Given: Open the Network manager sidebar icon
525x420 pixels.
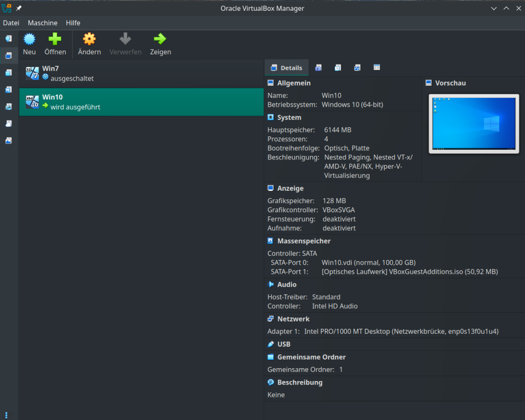Looking at the screenshot, I should [x=8, y=107].
